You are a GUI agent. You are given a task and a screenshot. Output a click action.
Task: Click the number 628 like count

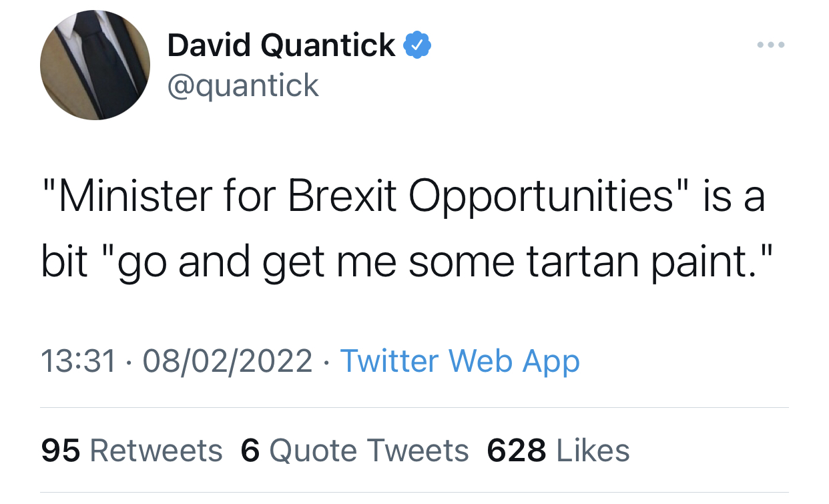coord(516,451)
